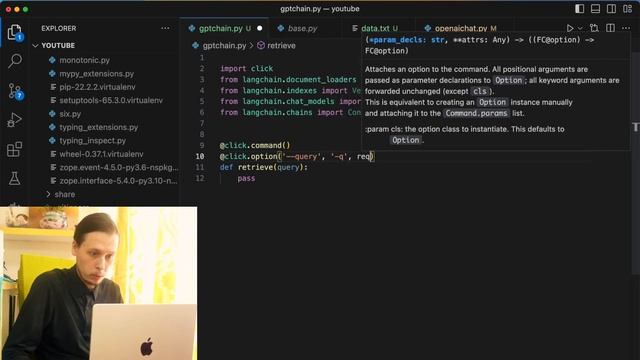The height and width of the screenshot is (360, 640).
Task: Click Python icon on openaichat.py tab
Action: coord(428,28)
